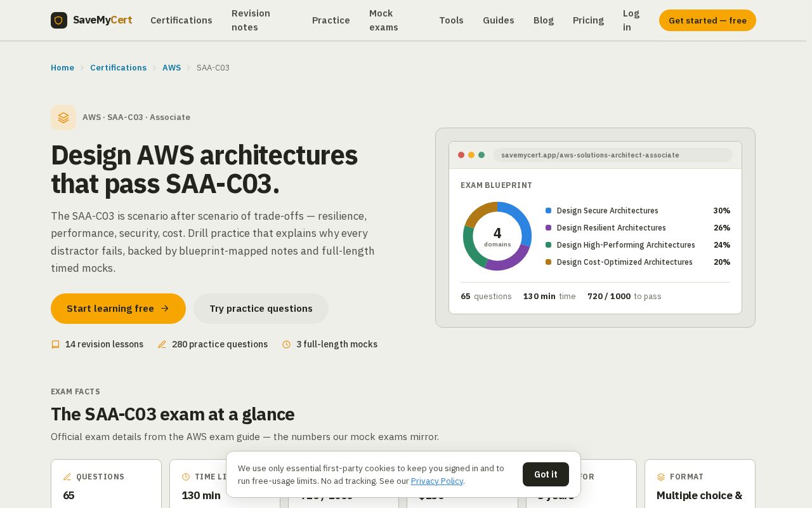
Task: Click the layers icon in the Format card
Action: click(661, 477)
